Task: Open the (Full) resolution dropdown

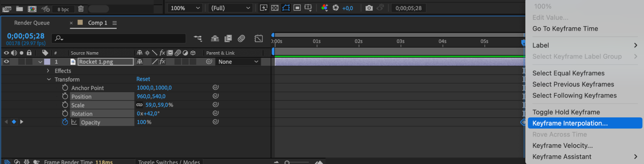Action: coord(230,8)
